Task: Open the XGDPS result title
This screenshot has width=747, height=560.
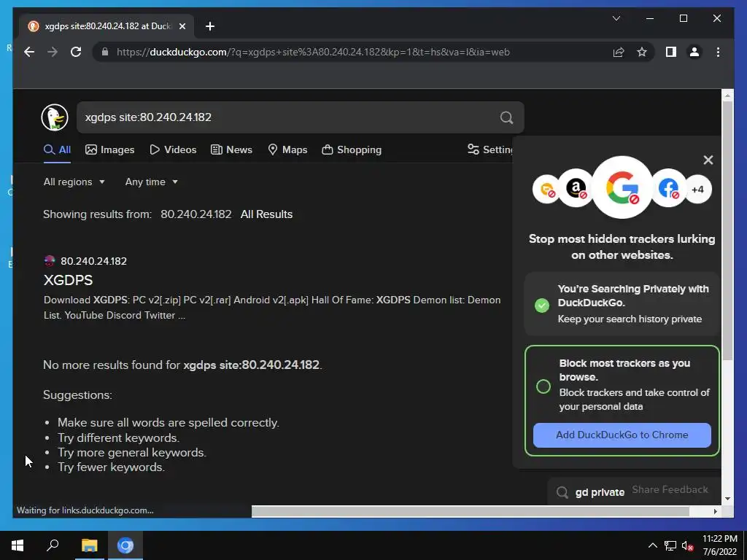Action: (68, 280)
